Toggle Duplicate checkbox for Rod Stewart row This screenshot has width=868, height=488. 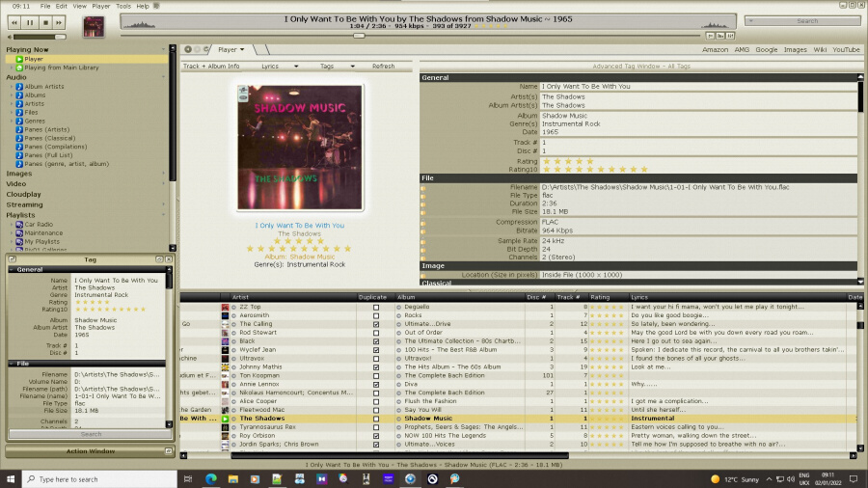tap(376, 333)
